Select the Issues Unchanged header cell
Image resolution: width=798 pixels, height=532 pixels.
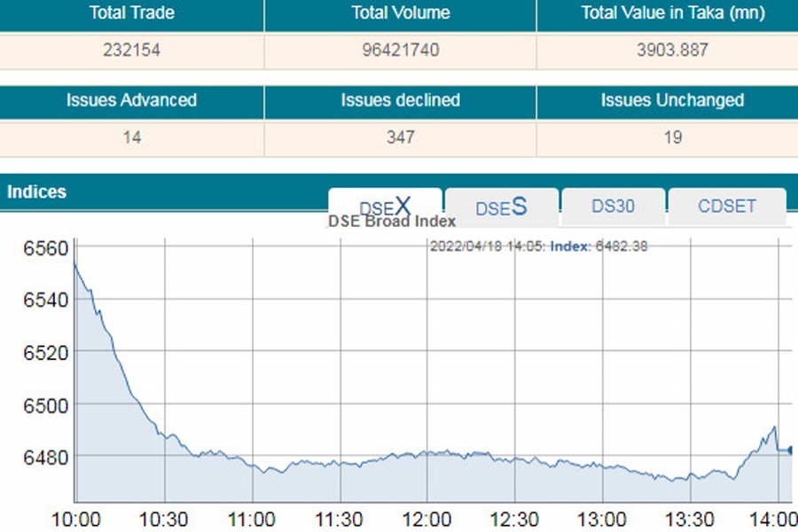pos(673,100)
